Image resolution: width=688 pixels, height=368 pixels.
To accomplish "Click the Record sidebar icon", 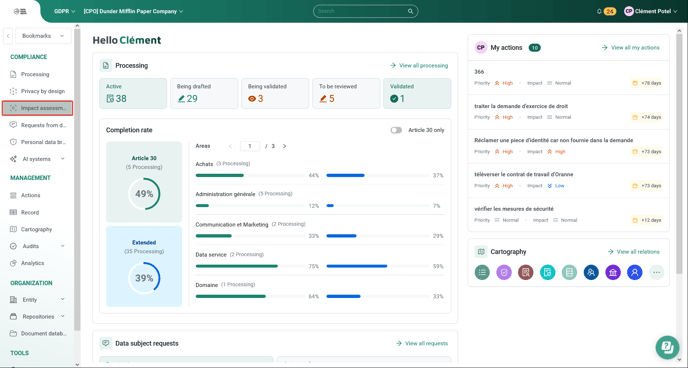I will tap(13, 212).
